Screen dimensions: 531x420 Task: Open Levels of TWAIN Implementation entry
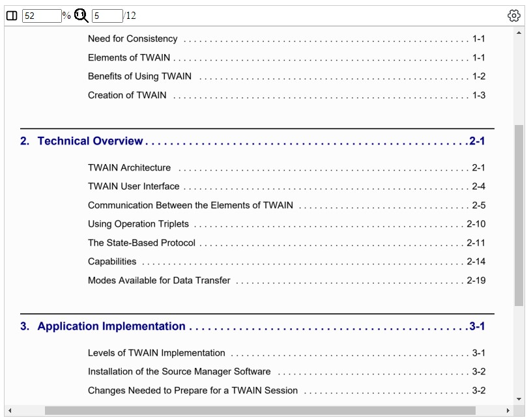click(156, 354)
